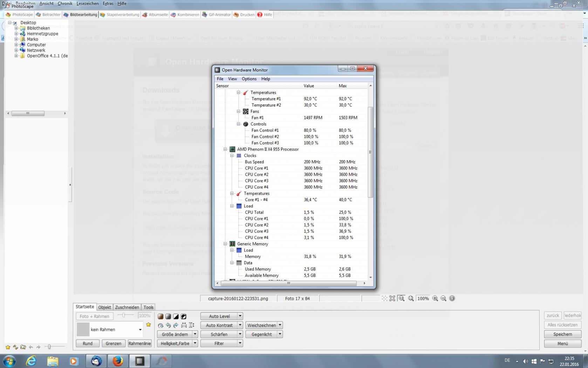
Task: Click the Rahmenlinie button
Action: [139, 343]
